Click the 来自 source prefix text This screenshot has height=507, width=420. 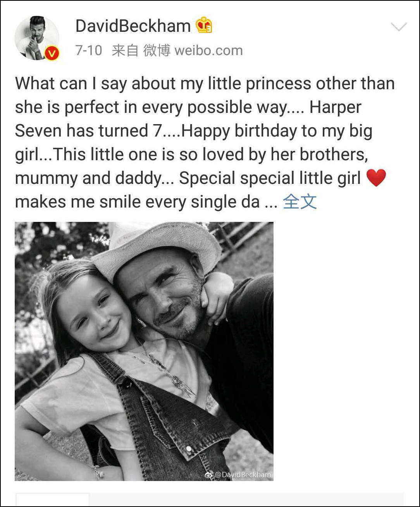pos(125,50)
